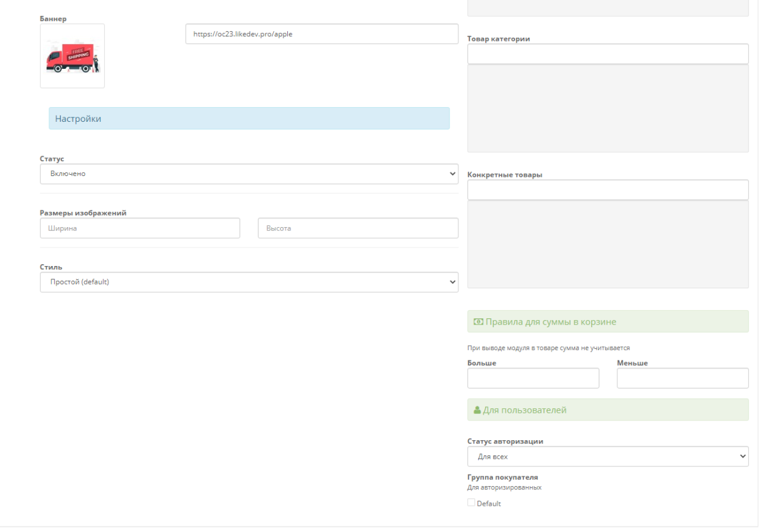Viewport: 766px width, 532px height.
Task: Toggle the Default customer group checkbox
Action: (471, 503)
